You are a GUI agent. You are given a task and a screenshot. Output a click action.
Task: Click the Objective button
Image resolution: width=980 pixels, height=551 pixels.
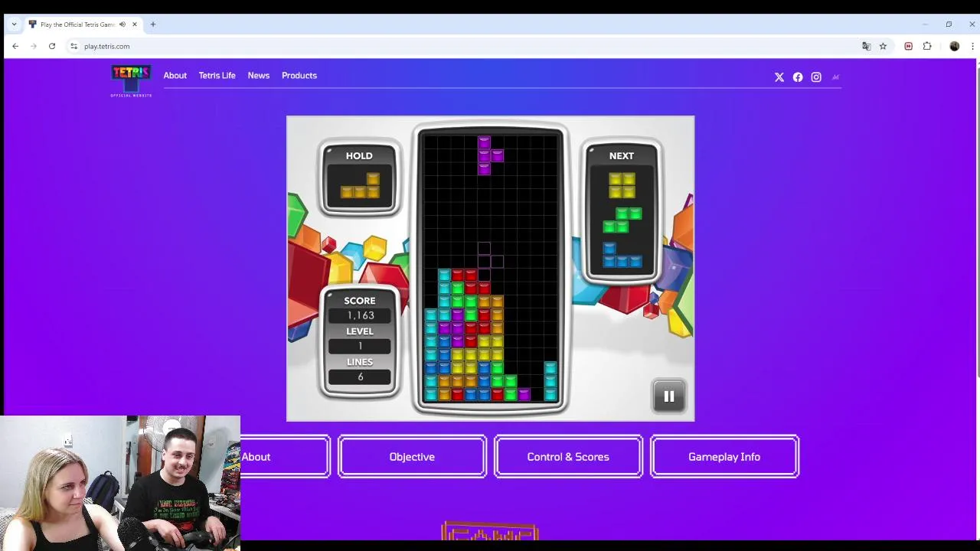click(x=412, y=457)
